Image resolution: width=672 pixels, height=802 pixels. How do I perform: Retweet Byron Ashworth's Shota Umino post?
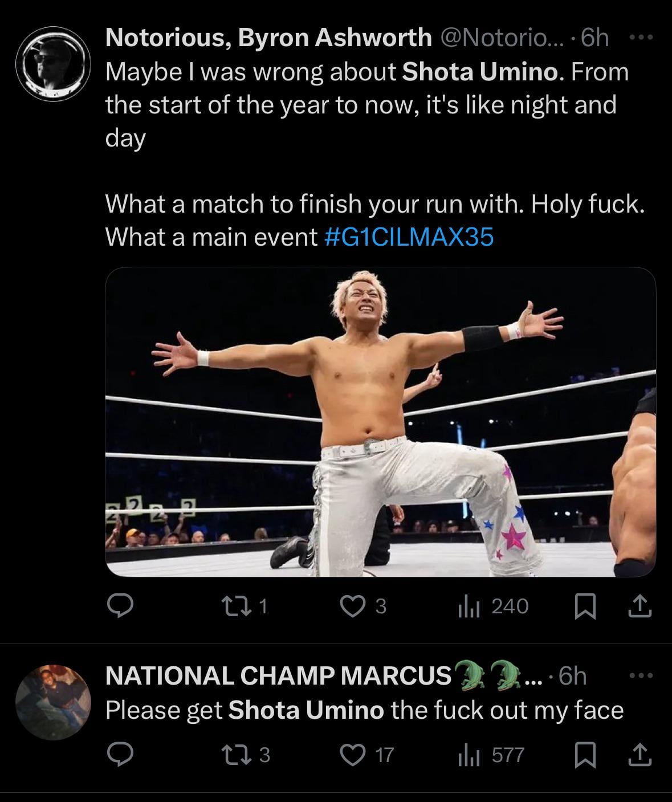pos(245,606)
